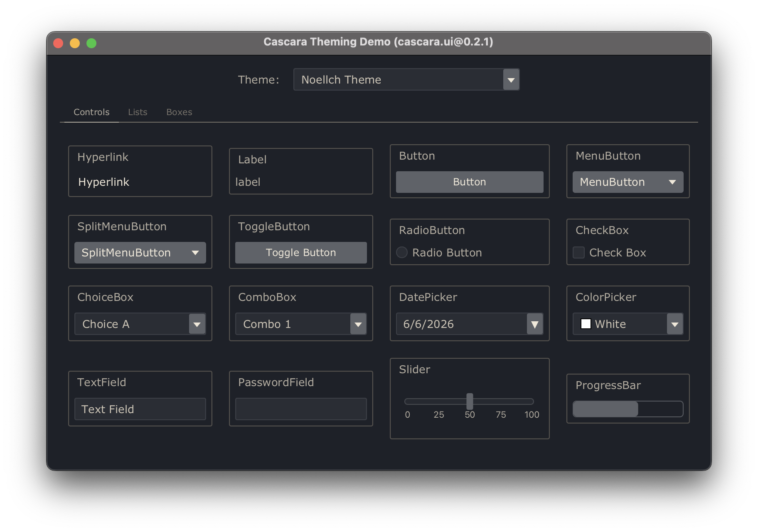758x532 pixels.
Task: Minimize the window with yellow button
Action: coord(75,43)
